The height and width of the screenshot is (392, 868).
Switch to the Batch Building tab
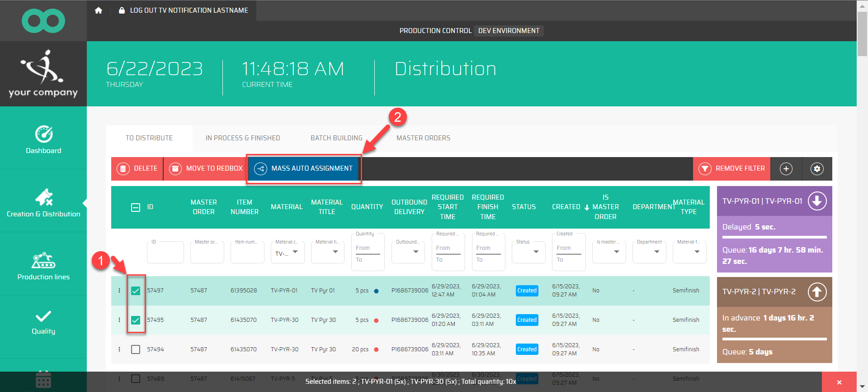(x=336, y=138)
